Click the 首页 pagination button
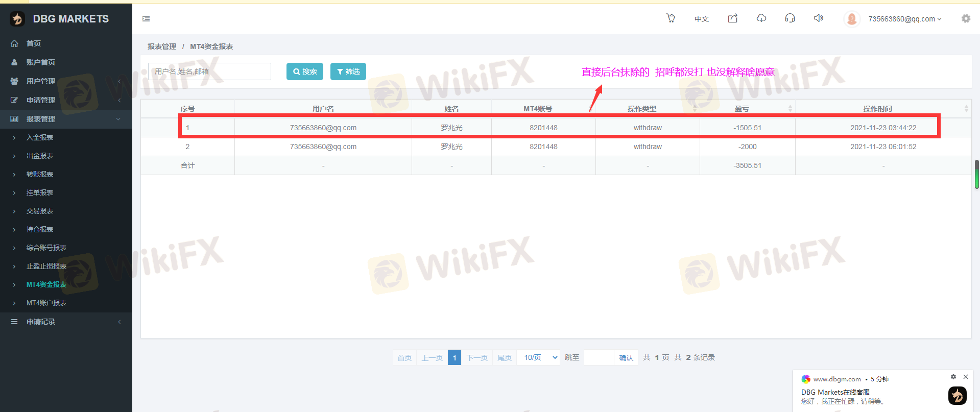 pyautogui.click(x=404, y=357)
